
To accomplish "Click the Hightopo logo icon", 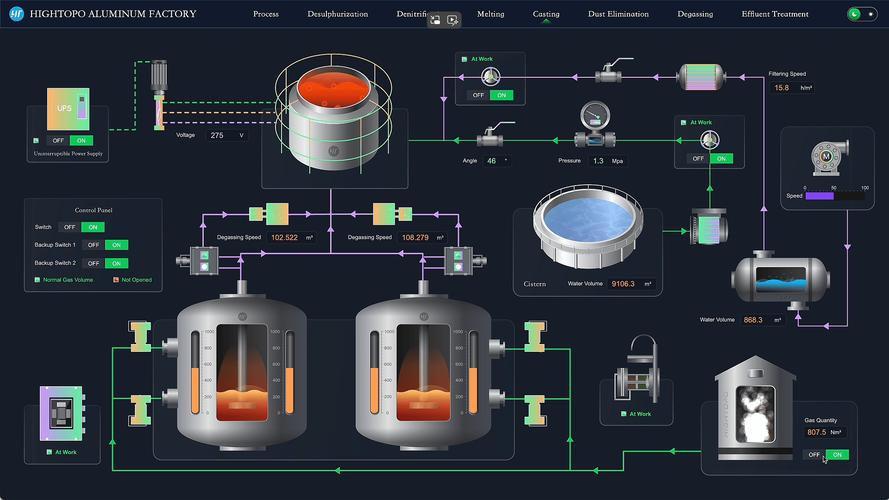I will 16,14.
